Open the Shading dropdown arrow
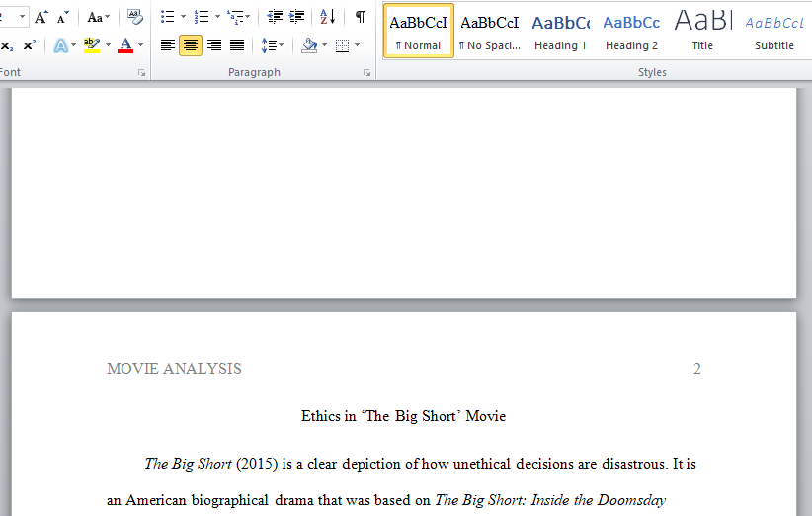 point(325,45)
